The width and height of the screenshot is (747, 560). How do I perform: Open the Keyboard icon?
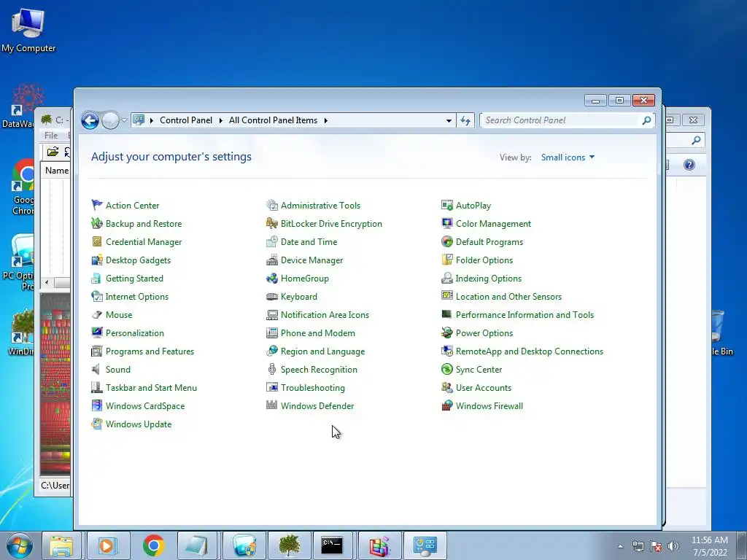click(272, 297)
